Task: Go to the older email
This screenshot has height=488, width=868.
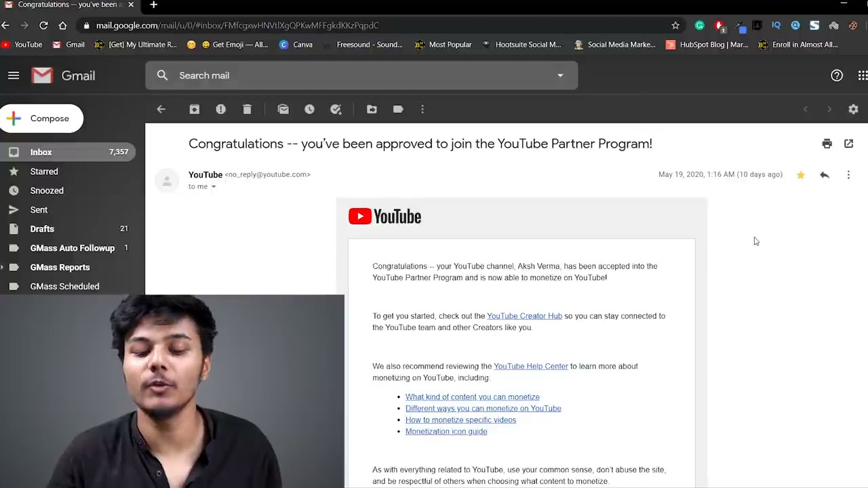Action: 829,109
